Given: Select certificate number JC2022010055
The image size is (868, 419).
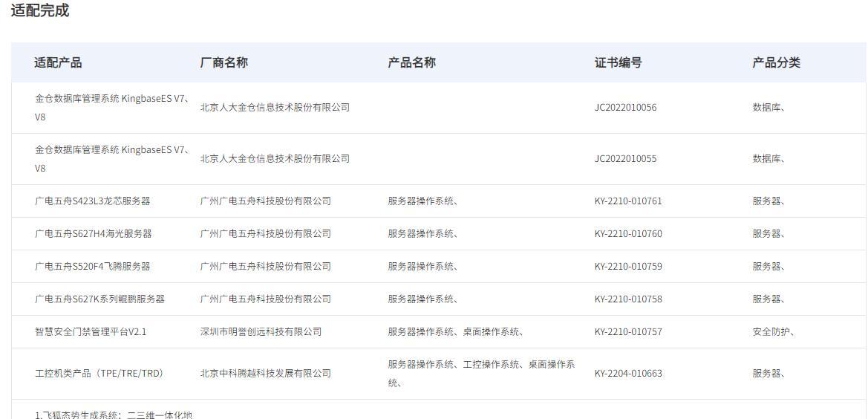Looking at the screenshot, I should pos(625,159).
